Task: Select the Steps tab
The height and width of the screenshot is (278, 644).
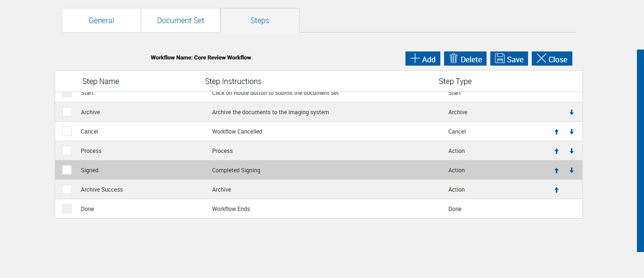Action: 260,20
